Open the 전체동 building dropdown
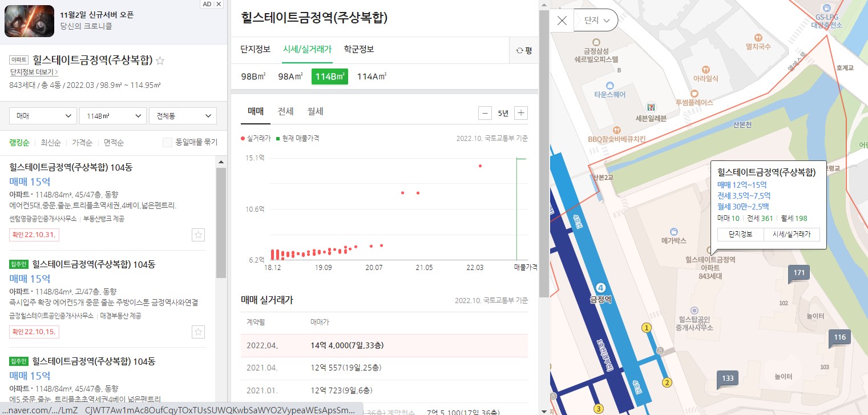The height and width of the screenshot is (415, 868). (183, 116)
